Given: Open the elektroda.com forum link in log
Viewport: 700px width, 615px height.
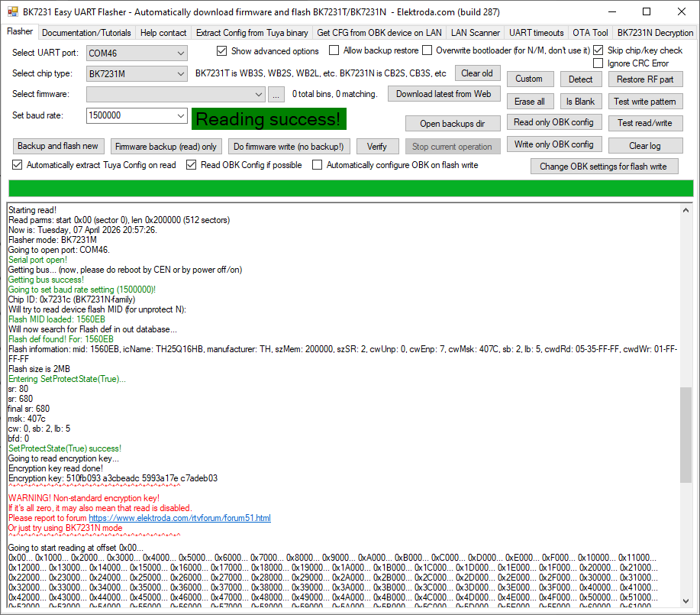Looking at the screenshot, I should [x=179, y=518].
